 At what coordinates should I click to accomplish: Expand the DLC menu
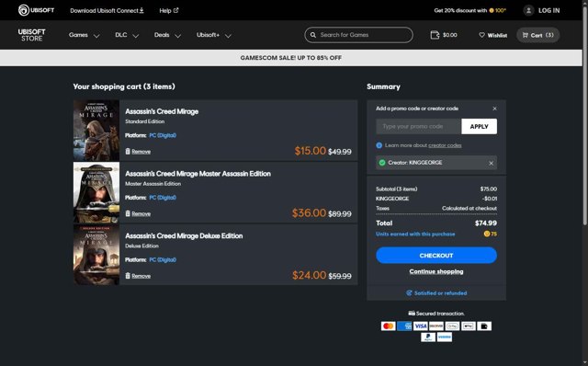127,35
